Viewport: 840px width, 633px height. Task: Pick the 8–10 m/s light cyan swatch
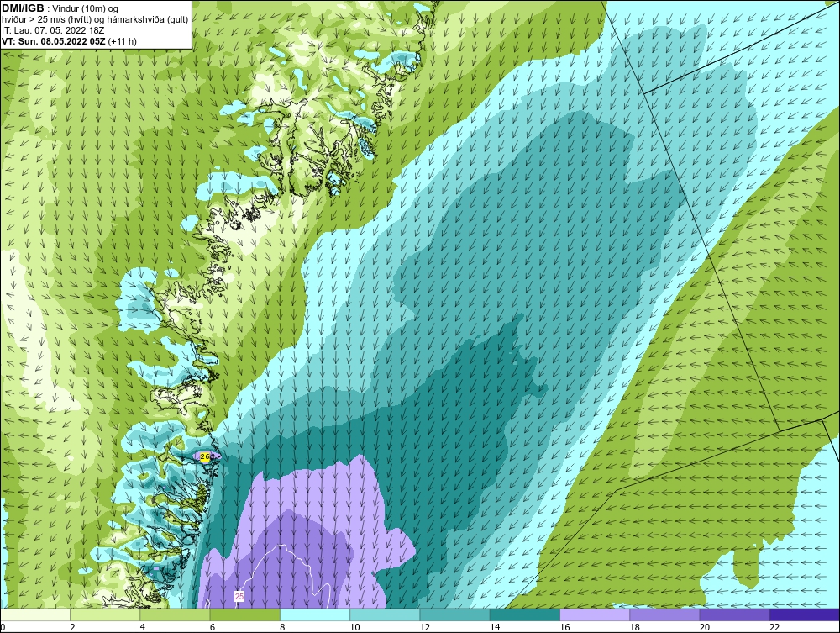point(315,615)
